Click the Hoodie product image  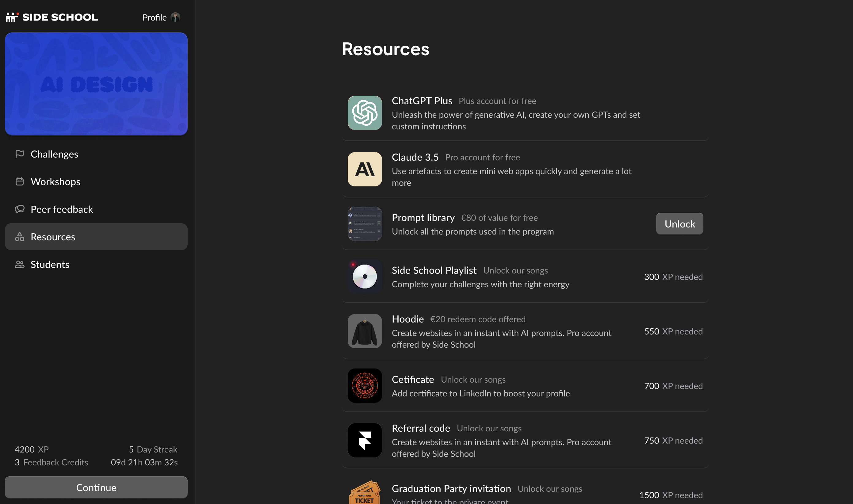pos(364,331)
